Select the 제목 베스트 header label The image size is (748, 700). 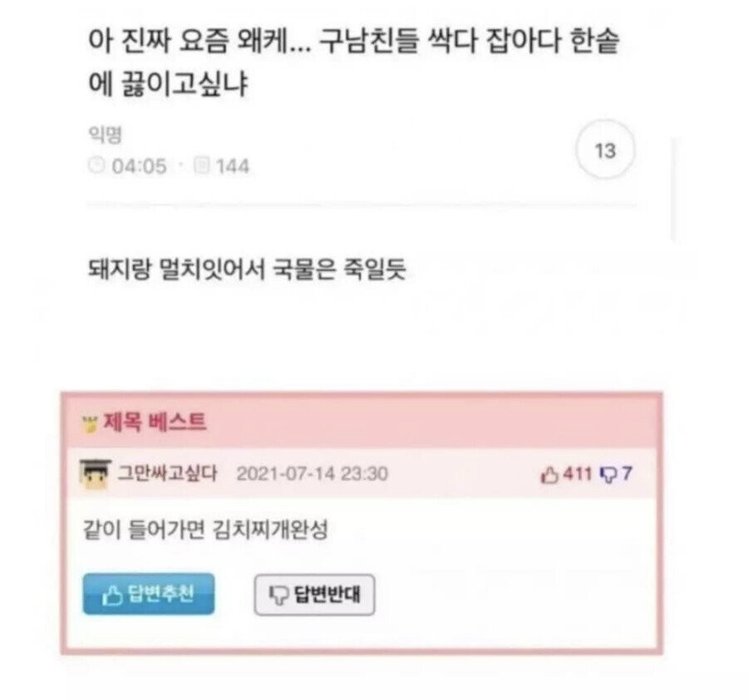point(155,421)
